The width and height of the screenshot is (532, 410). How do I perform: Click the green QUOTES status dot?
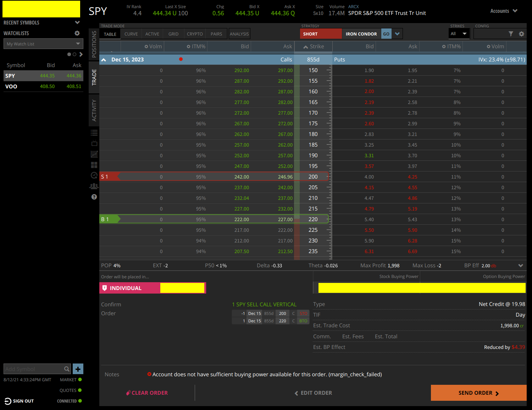click(80, 390)
